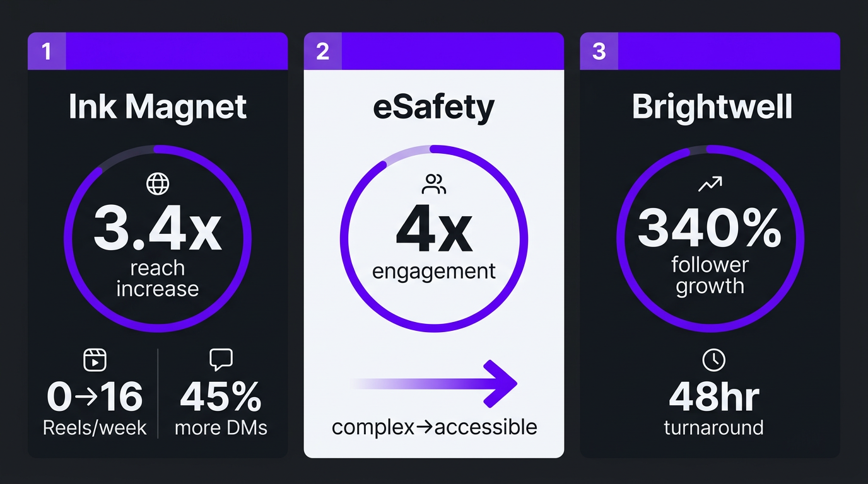868x484 pixels.
Task: Click the clock icon above 48hr
Action: pyautogui.click(x=713, y=360)
